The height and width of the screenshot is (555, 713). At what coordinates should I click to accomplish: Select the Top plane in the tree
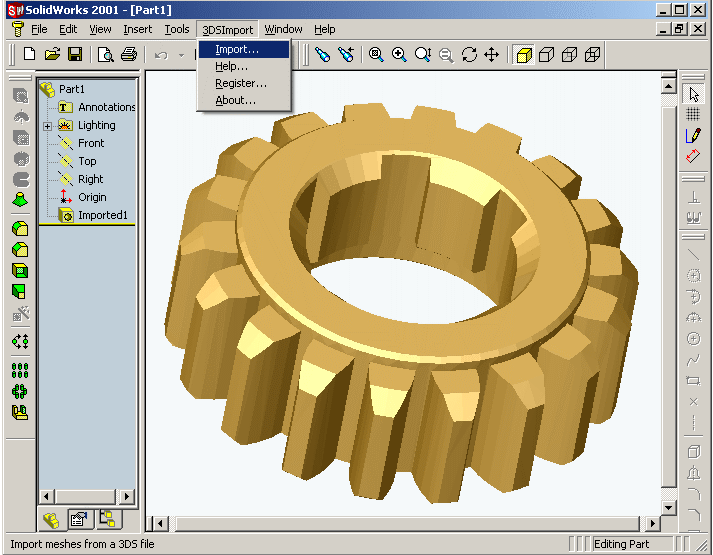click(x=87, y=161)
